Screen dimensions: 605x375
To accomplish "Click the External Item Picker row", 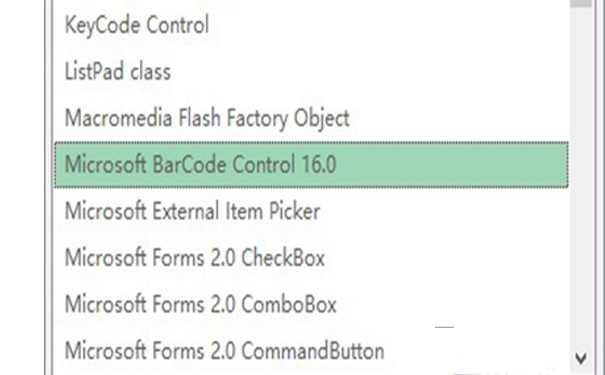I will [311, 211].
